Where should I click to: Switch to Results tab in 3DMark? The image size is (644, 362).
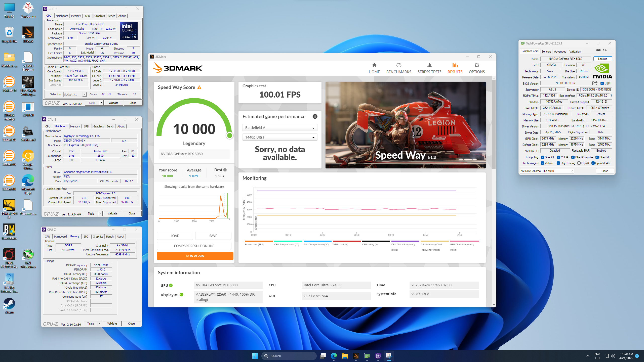coord(455,68)
